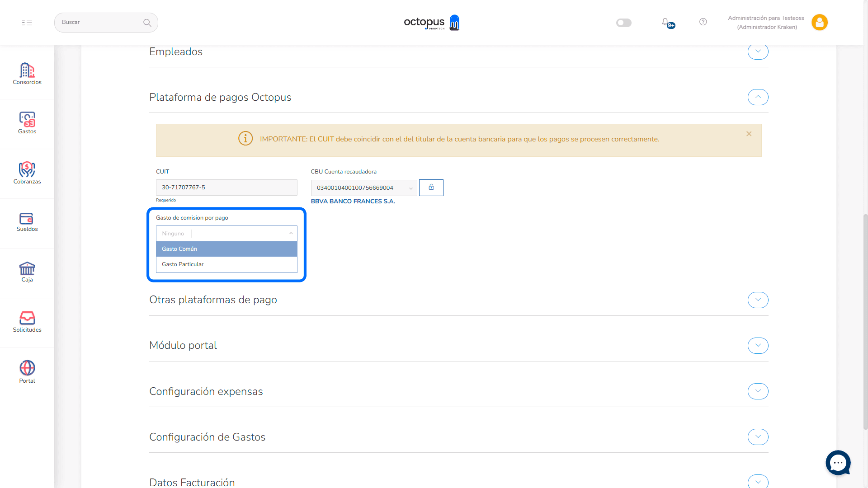Collapse Plataforma de pagos Octopus section

758,97
